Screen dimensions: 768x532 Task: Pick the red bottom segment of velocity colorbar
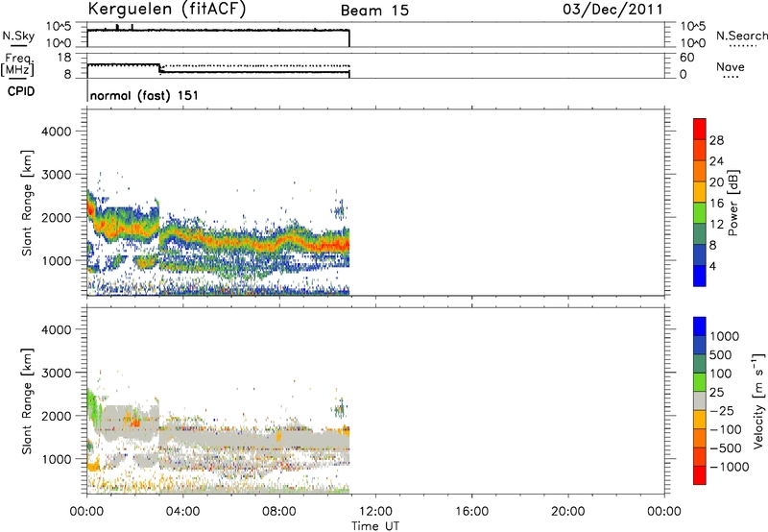pos(700,475)
